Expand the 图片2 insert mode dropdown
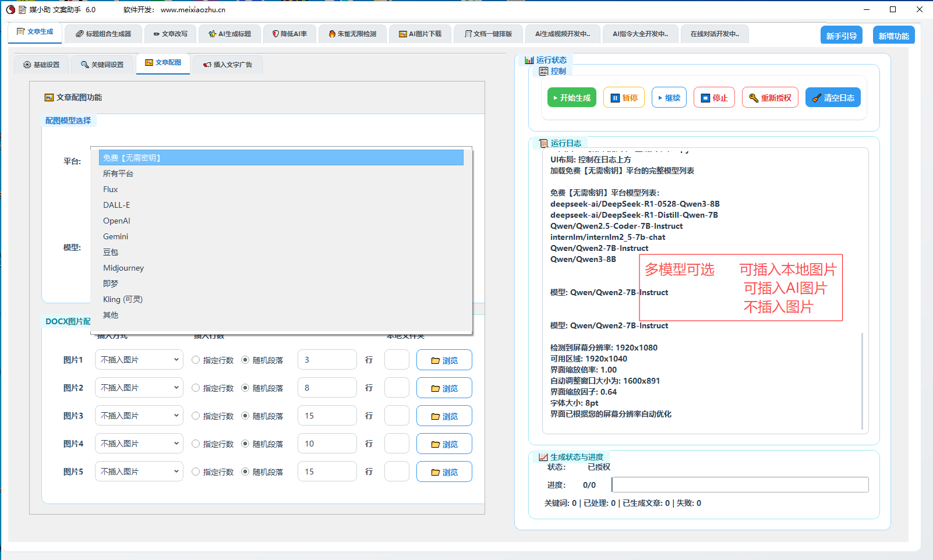 (x=139, y=388)
